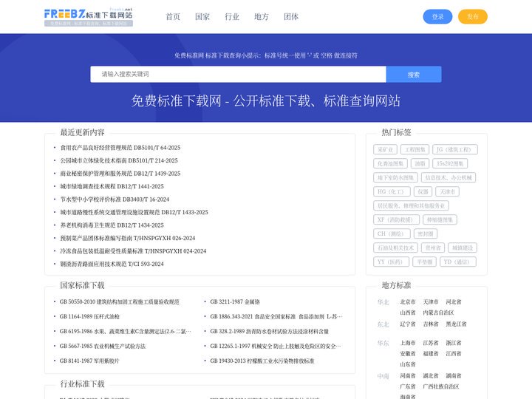Image resolution: width=532 pixels, height=399 pixels.
Task: Select the HG（化工） hot tag
Action: 392,191
